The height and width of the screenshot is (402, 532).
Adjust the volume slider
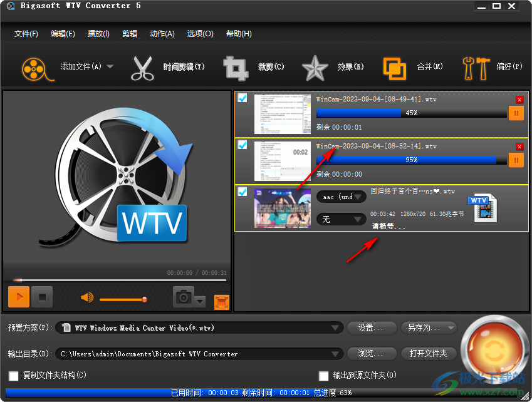tap(123, 300)
